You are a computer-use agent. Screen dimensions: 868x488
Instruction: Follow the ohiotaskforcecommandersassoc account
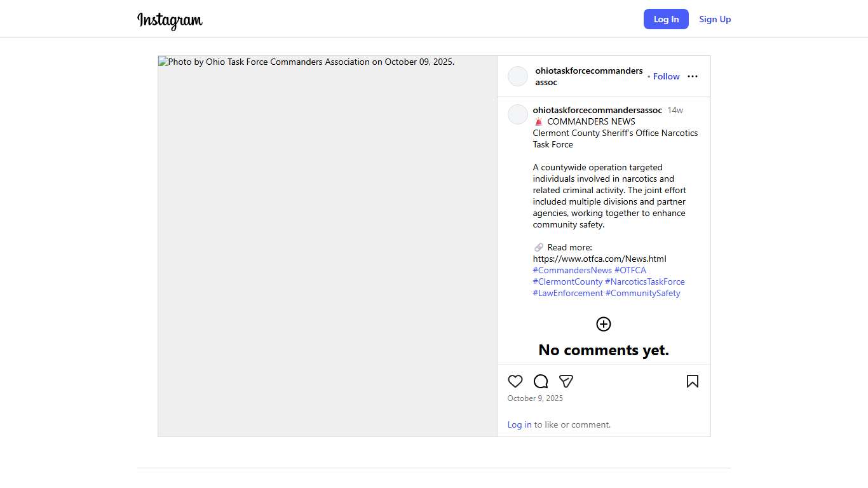pos(666,76)
